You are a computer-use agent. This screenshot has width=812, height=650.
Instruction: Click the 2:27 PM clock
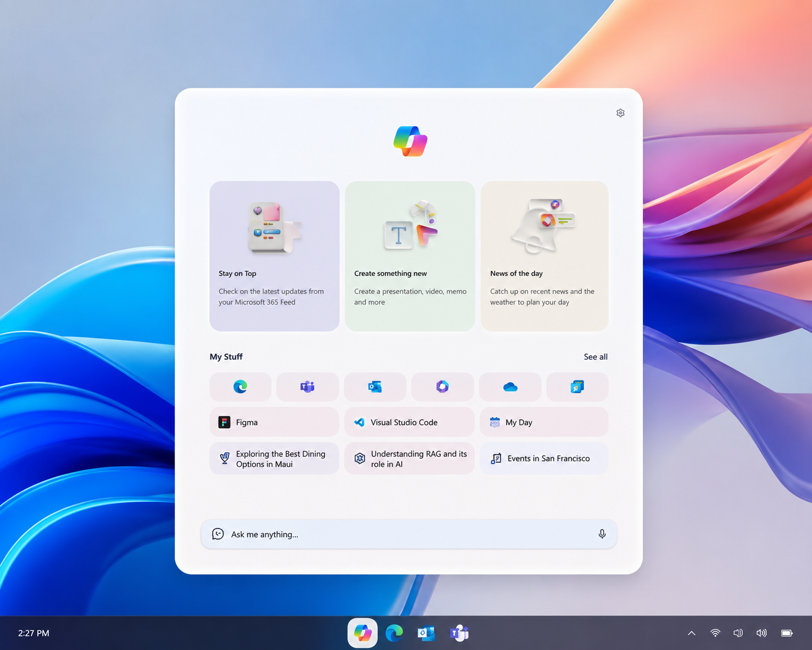pyautogui.click(x=34, y=633)
